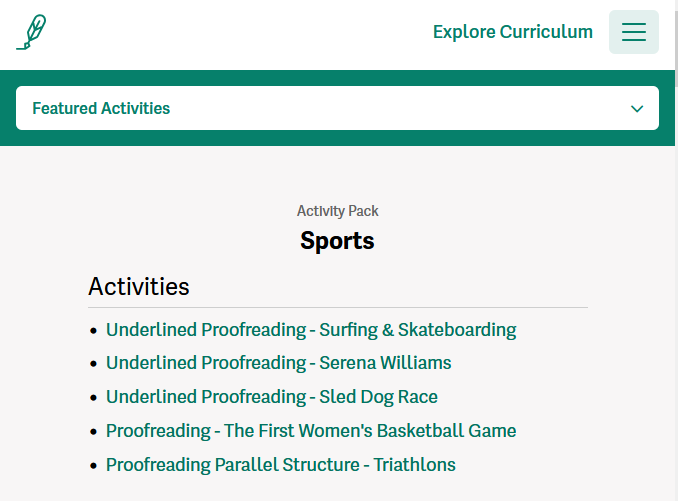Open Proofreading - The First Women's Basketball Game
This screenshot has width=678, height=501.
coord(311,431)
